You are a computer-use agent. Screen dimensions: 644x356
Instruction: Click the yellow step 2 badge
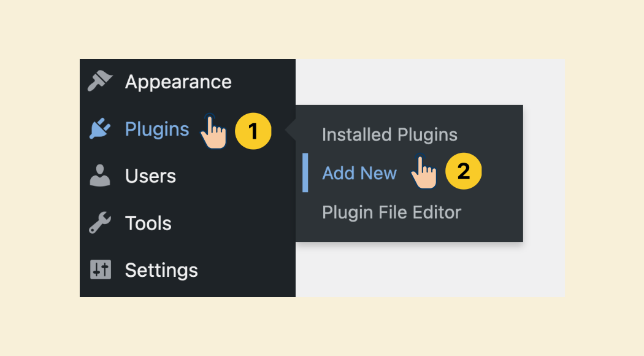463,171
